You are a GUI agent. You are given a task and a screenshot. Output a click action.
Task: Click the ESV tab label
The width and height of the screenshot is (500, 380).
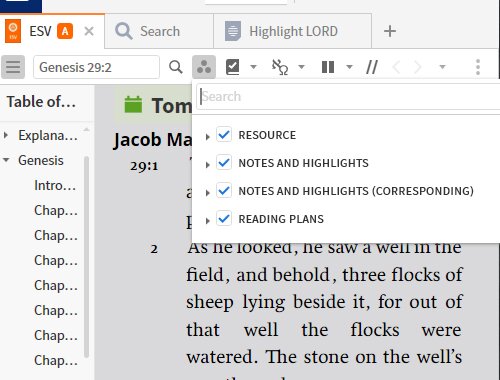click(40, 31)
